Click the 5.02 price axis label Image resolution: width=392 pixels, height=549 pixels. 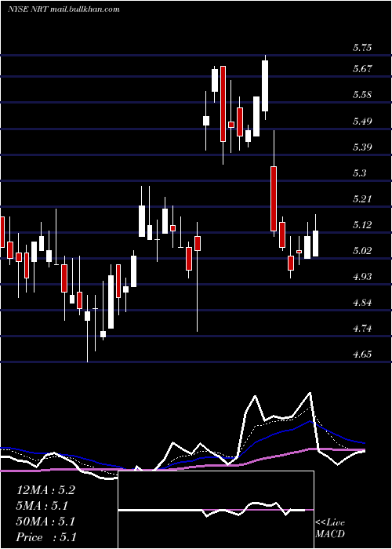(362, 251)
